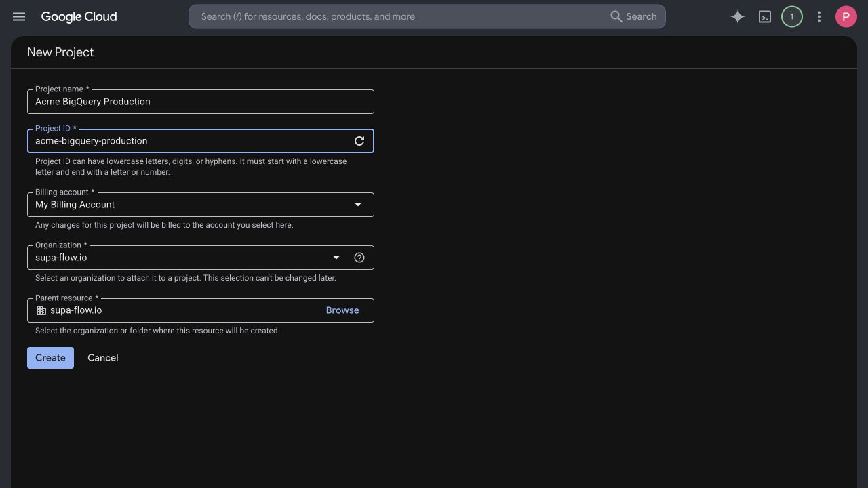The width and height of the screenshot is (868, 488).
Task: Open notifications badge showing 1
Action: pyautogui.click(x=792, y=16)
